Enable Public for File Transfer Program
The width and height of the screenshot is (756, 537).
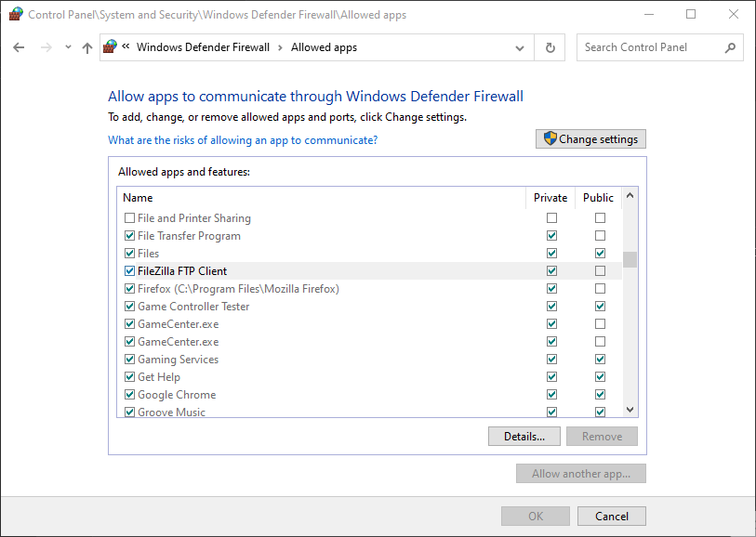pos(600,235)
